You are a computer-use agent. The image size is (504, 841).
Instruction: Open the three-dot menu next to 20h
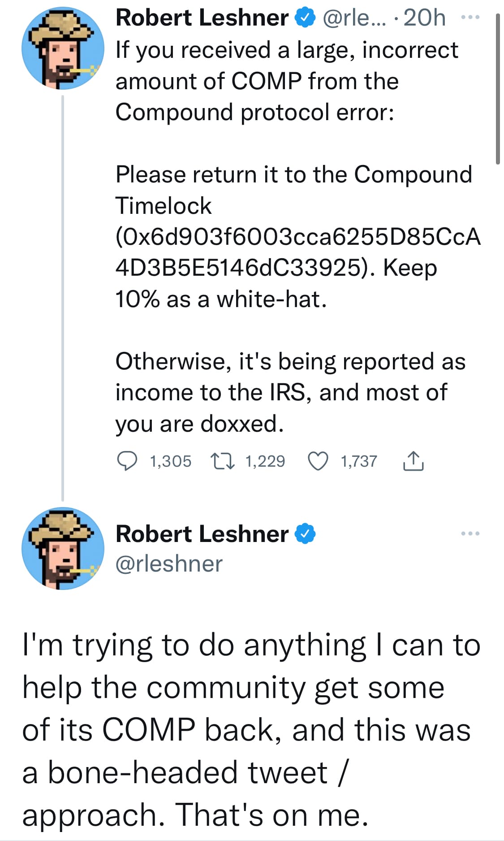coord(470,18)
